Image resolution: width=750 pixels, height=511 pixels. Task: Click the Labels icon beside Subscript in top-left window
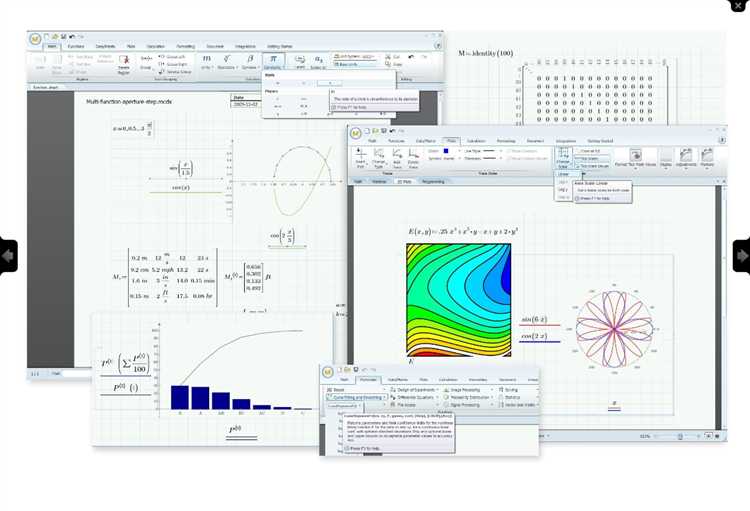tap(300, 61)
